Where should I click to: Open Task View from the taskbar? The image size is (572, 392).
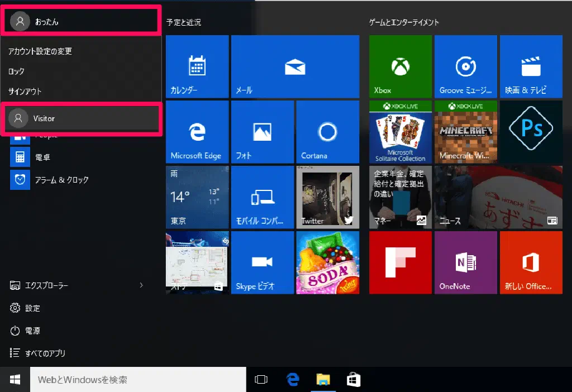point(261,380)
